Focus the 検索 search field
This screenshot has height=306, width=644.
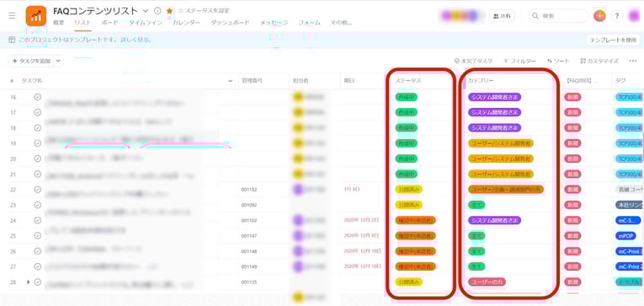pyautogui.click(x=558, y=16)
